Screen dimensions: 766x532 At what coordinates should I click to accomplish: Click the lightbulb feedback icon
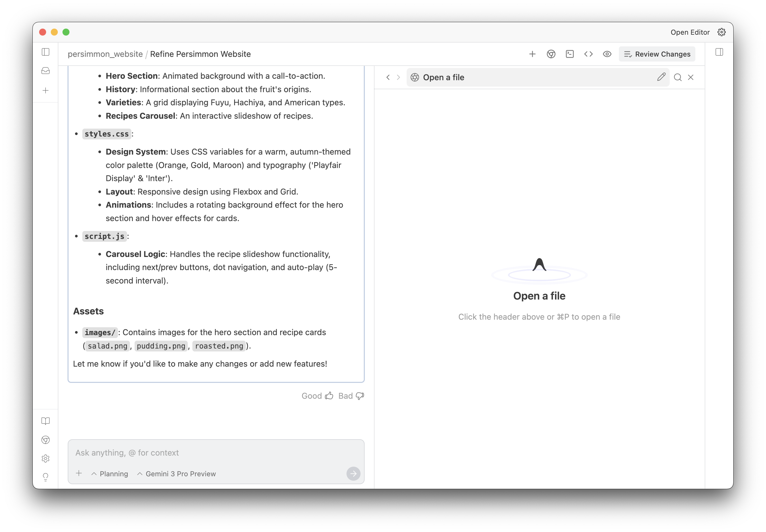[46, 477]
